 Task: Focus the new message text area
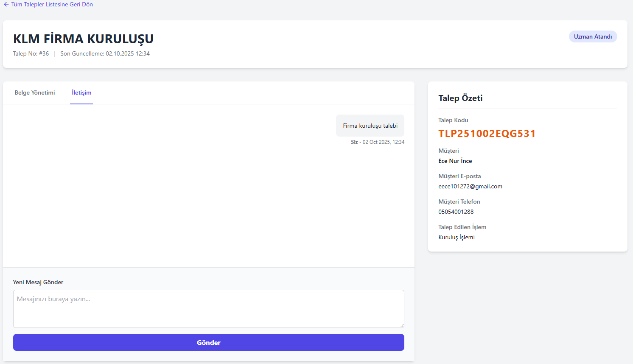208,308
